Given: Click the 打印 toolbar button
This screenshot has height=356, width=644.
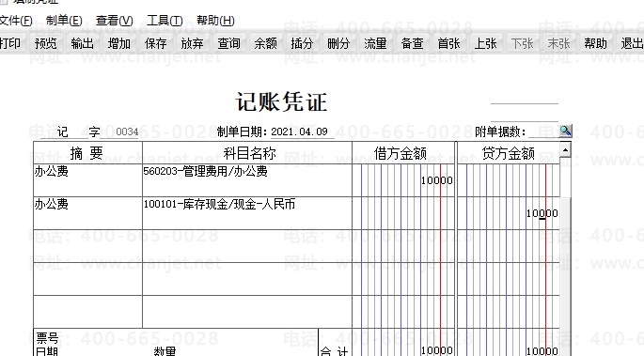Looking at the screenshot, I should (9, 43).
